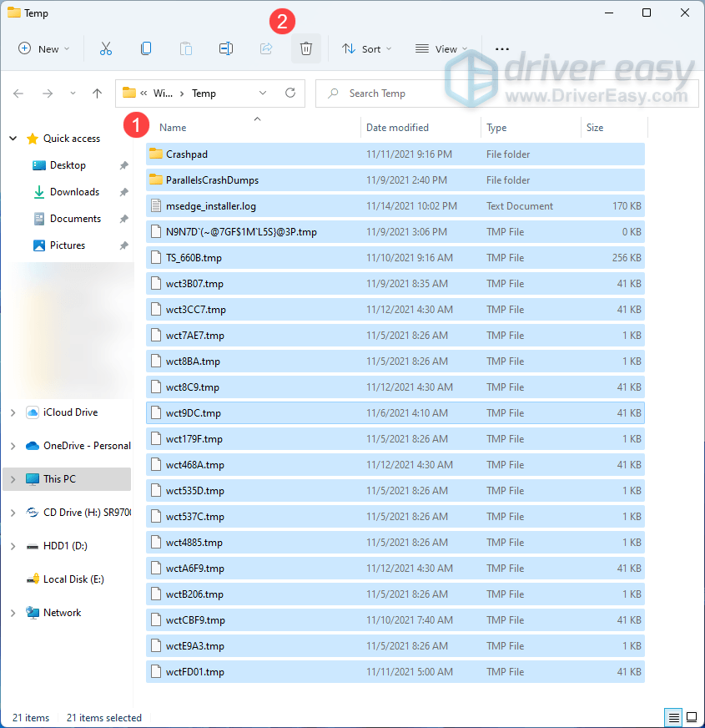The width and height of the screenshot is (705, 728).
Task: Select file wct8C9.tmp
Action: pyautogui.click(x=395, y=387)
